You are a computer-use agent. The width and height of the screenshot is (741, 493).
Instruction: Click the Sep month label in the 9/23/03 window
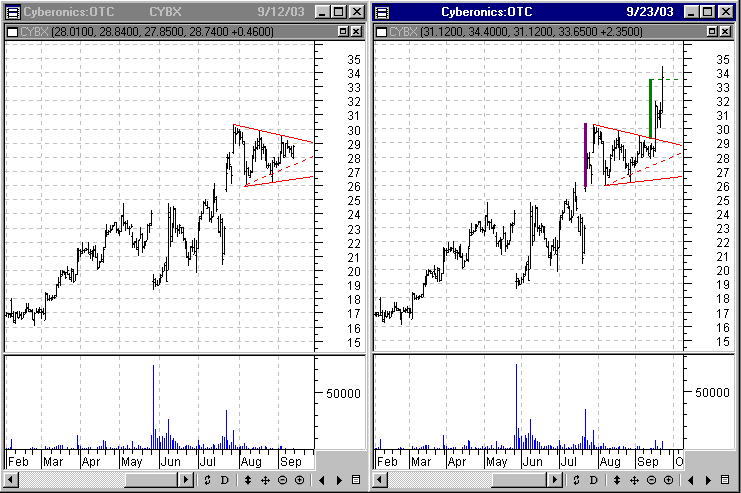647,462
